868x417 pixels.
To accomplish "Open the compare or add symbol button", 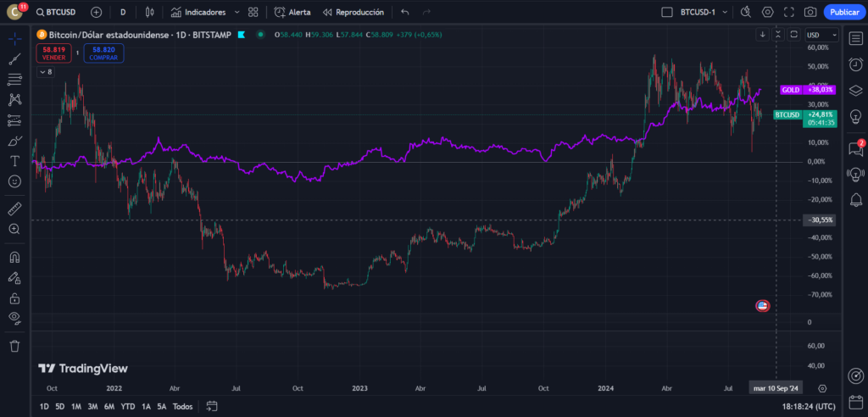I will 97,12.
